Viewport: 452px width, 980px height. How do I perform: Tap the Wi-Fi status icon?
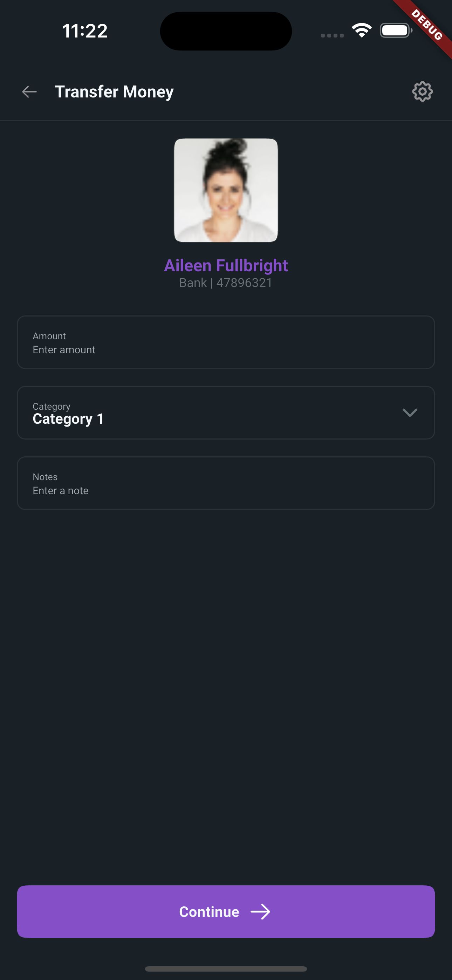(362, 30)
